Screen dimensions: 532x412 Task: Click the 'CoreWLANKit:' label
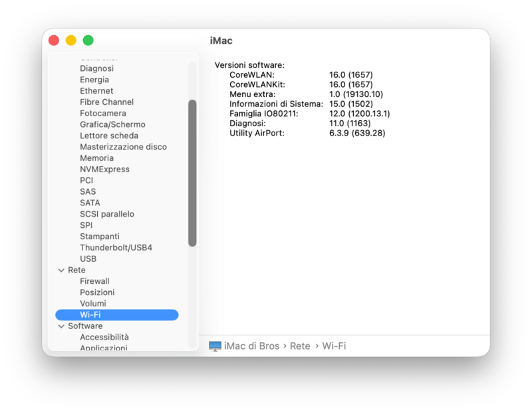(257, 84)
